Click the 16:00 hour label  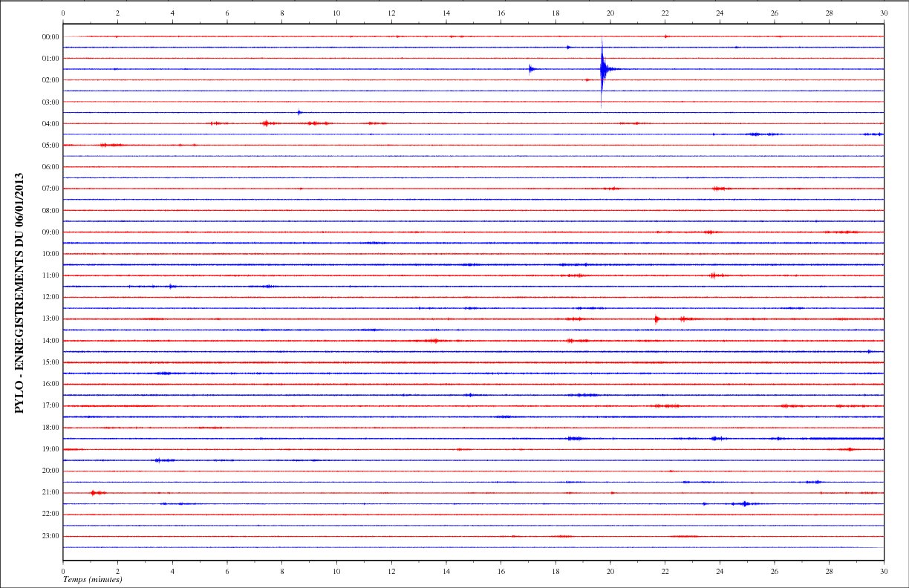click(51, 384)
